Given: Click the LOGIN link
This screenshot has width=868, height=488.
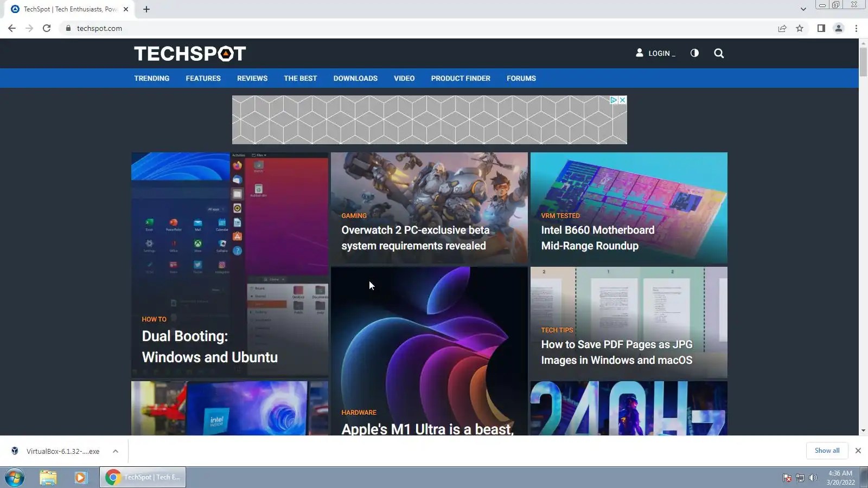Looking at the screenshot, I should [x=655, y=53].
